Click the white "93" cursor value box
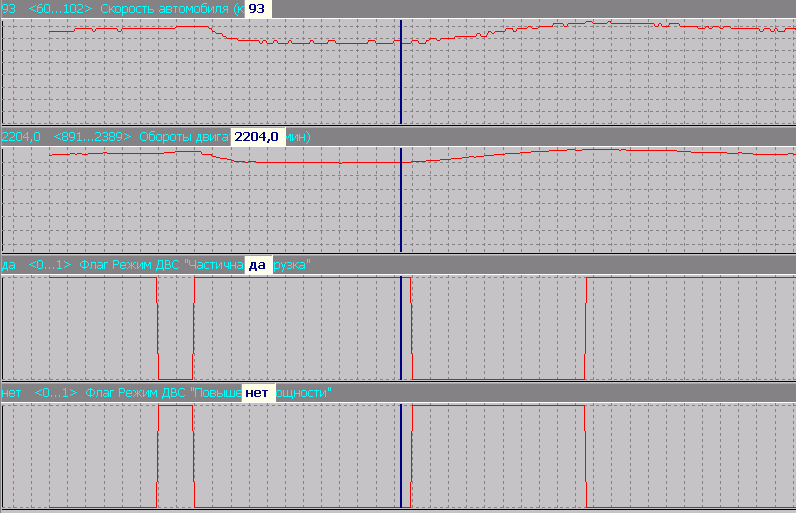The image size is (796, 513). pos(257,8)
